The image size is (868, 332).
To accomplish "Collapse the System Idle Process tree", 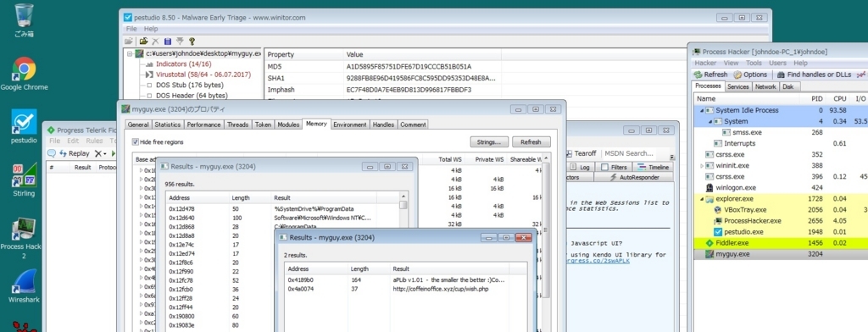I will point(702,110).
